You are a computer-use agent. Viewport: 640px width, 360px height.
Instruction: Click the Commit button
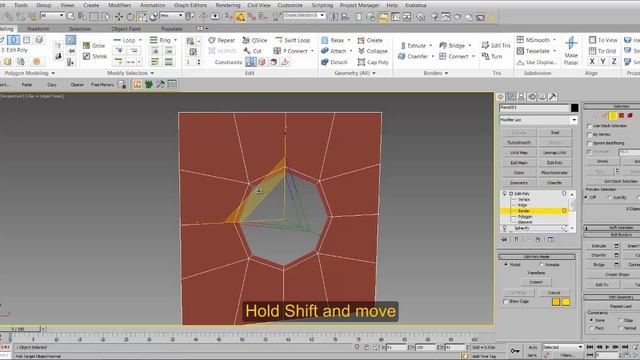click(x=536, y=282)
